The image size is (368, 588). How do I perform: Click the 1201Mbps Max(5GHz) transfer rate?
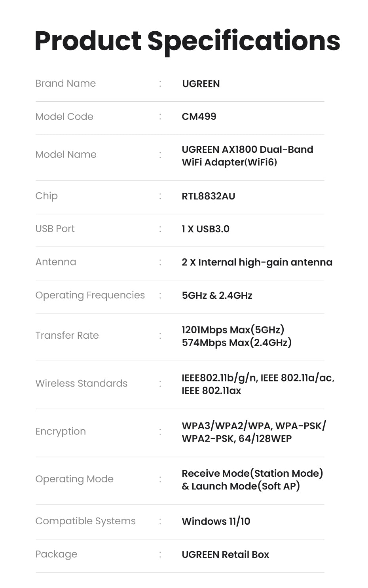[233, 330]
